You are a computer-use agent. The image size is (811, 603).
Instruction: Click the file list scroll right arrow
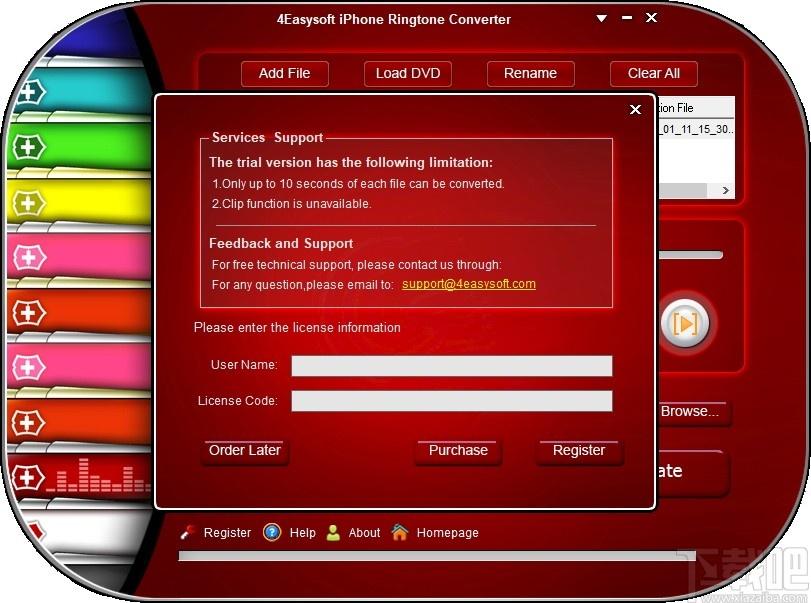[726, 190]
